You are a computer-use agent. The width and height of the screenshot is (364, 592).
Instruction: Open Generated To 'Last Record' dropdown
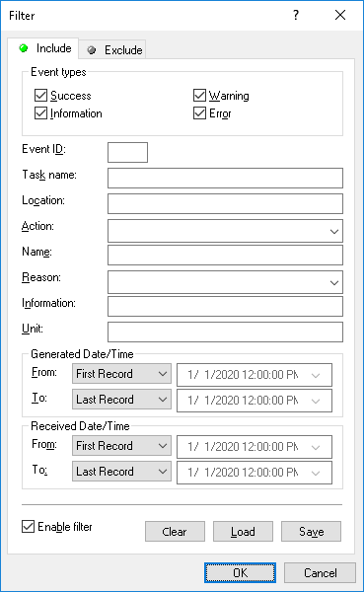click(121, 400)
